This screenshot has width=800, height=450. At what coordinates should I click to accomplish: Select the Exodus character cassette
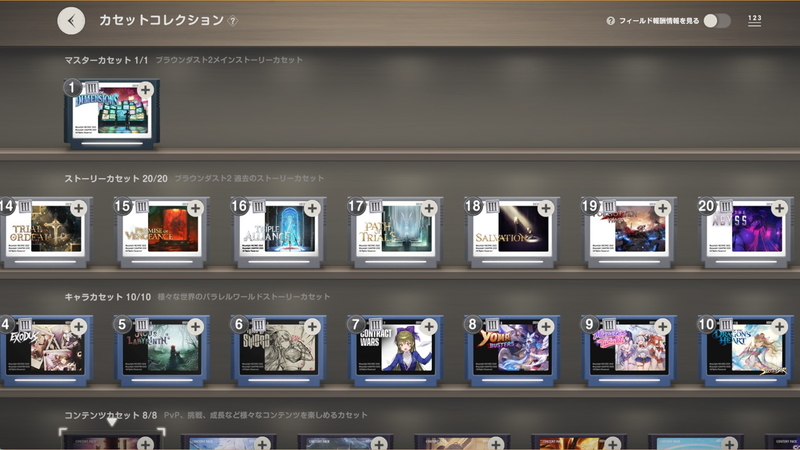pos(45,352)
